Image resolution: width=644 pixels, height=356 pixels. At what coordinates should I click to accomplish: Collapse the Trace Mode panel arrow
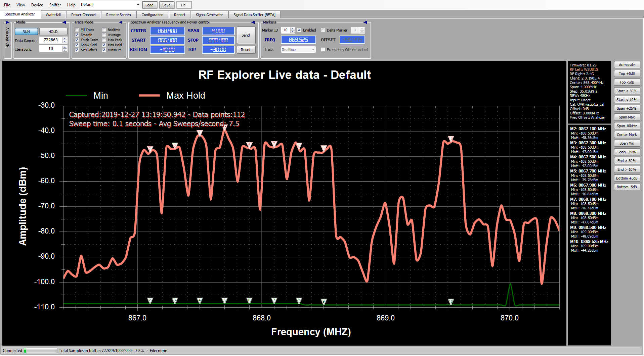(121, 22)
